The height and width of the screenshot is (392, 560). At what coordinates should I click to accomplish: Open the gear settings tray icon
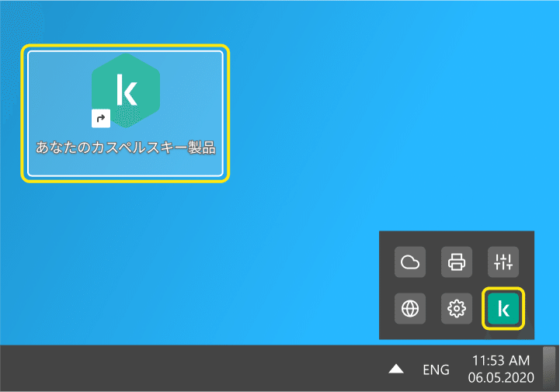pyautogui.click(x=457, y=309)
